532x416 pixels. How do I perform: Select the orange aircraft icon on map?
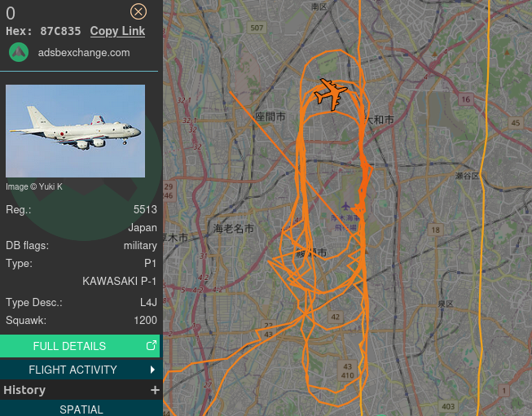pyautogui.click(x=331, y=94)
